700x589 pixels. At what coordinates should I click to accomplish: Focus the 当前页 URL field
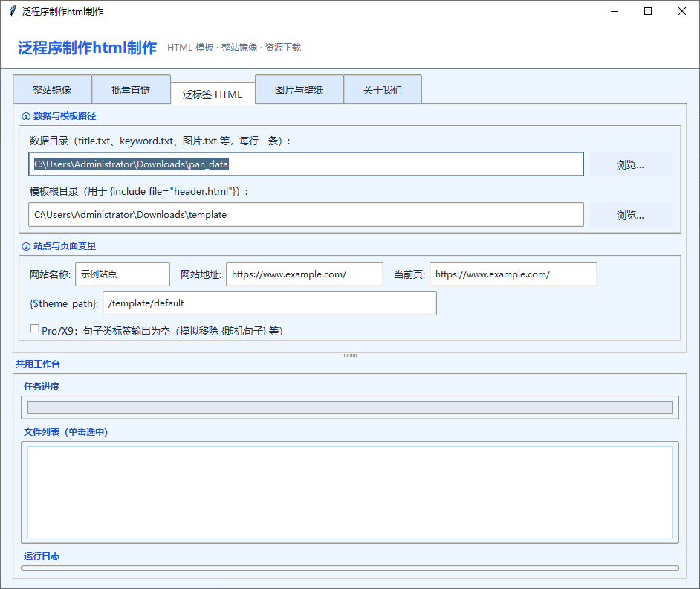[513, 274]
